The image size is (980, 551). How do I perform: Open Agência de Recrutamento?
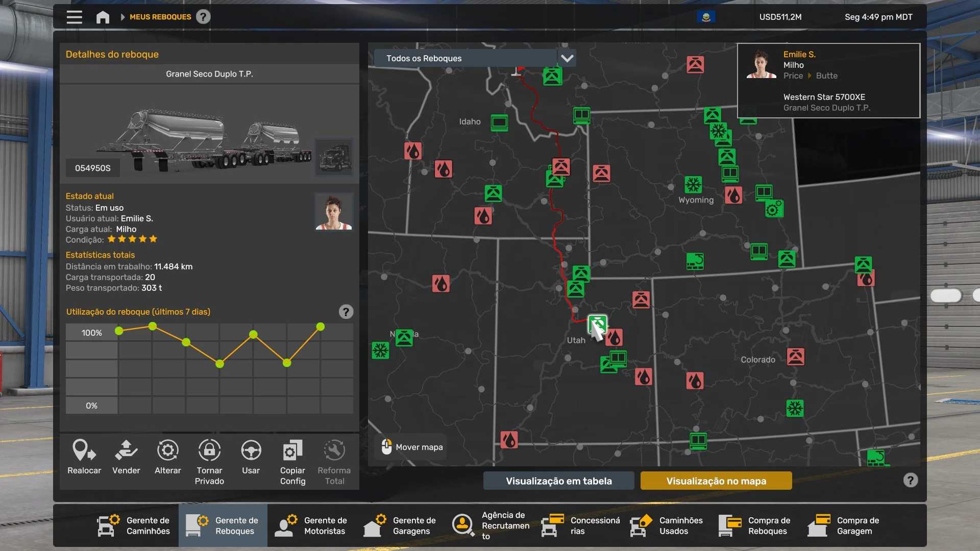pyautogui.click(x=489, y=525)
